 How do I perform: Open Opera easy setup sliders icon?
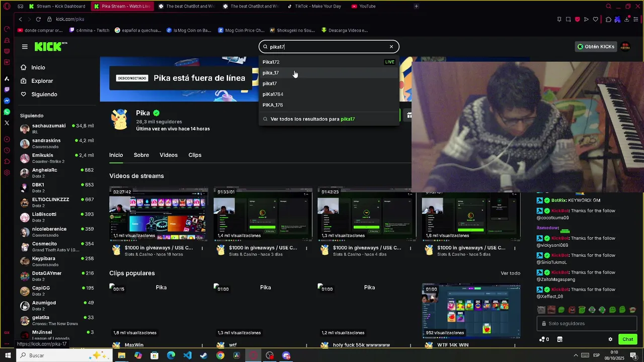[636, 19]
